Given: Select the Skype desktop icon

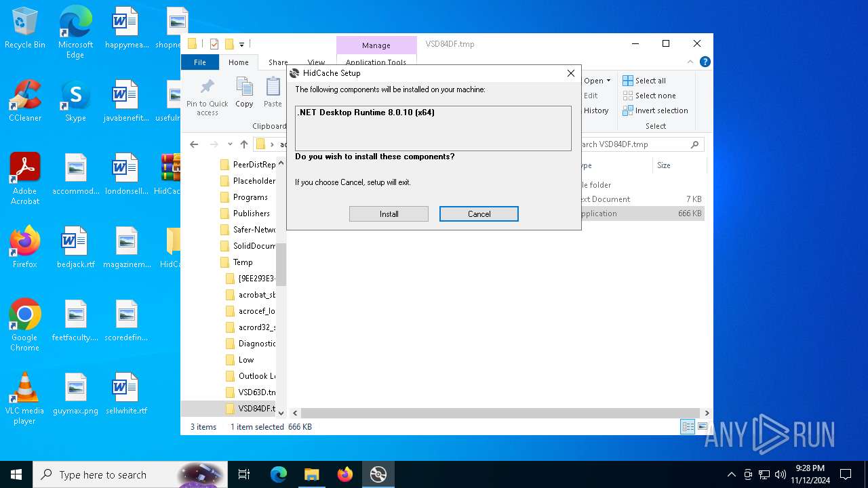Looking at the screenshot, I should 75,101.
